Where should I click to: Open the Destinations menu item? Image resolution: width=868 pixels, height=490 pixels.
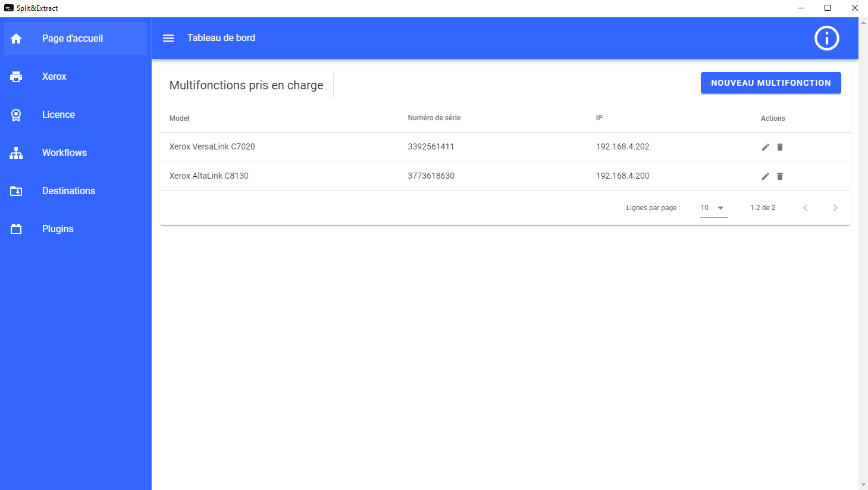(x=76, y=191)
